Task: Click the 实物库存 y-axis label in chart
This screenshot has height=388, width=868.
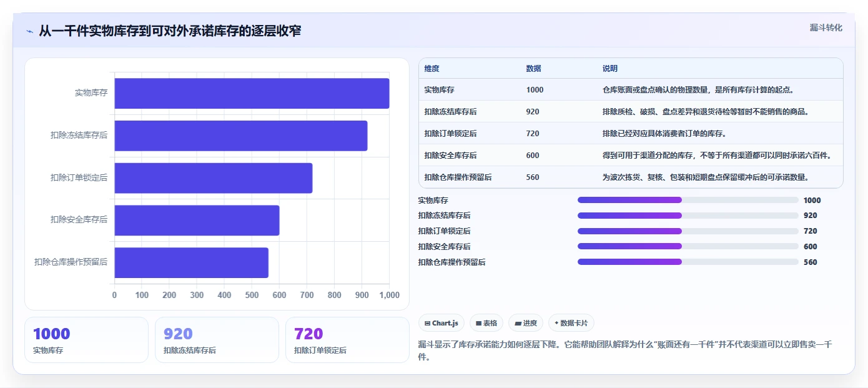Action: 91,93
